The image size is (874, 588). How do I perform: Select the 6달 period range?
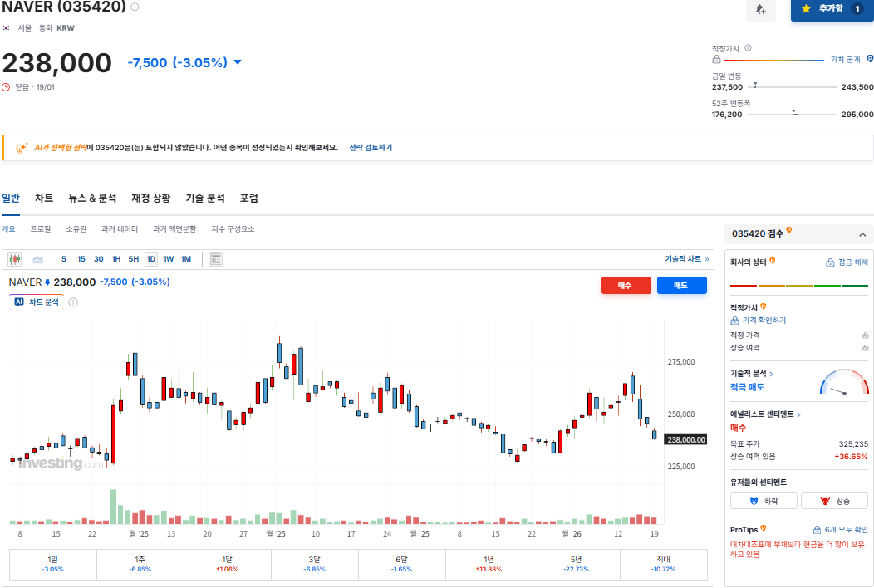402,564
